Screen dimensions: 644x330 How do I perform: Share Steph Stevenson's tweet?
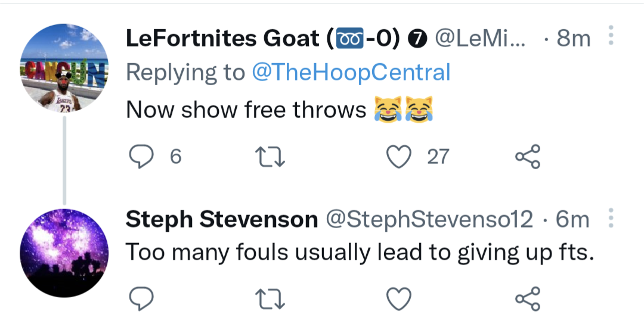(x=527, y=297)
